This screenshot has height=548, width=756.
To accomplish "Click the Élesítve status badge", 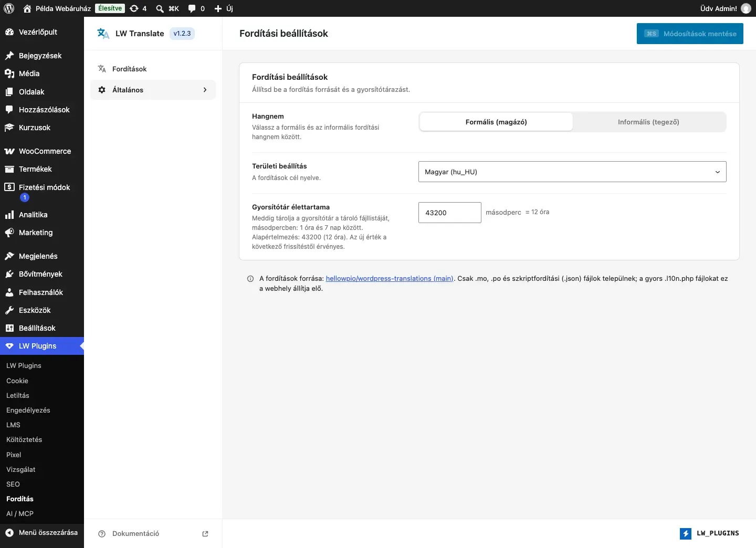I will [110, 8].
